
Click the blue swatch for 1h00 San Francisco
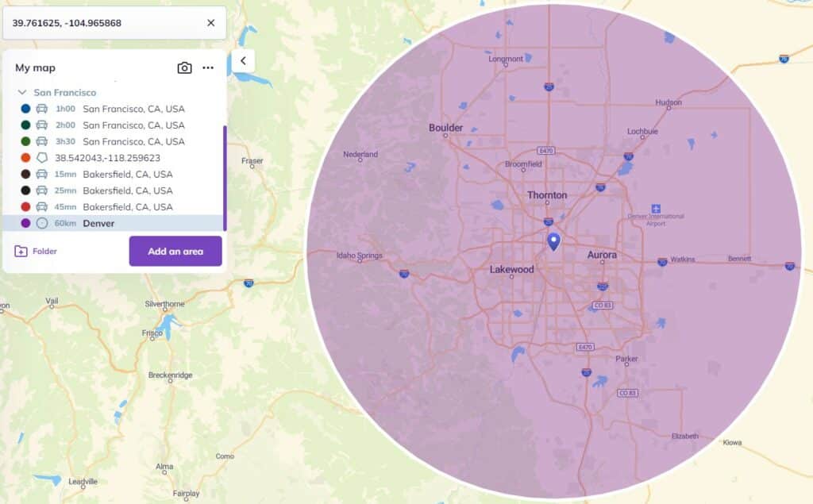point(25,109)
